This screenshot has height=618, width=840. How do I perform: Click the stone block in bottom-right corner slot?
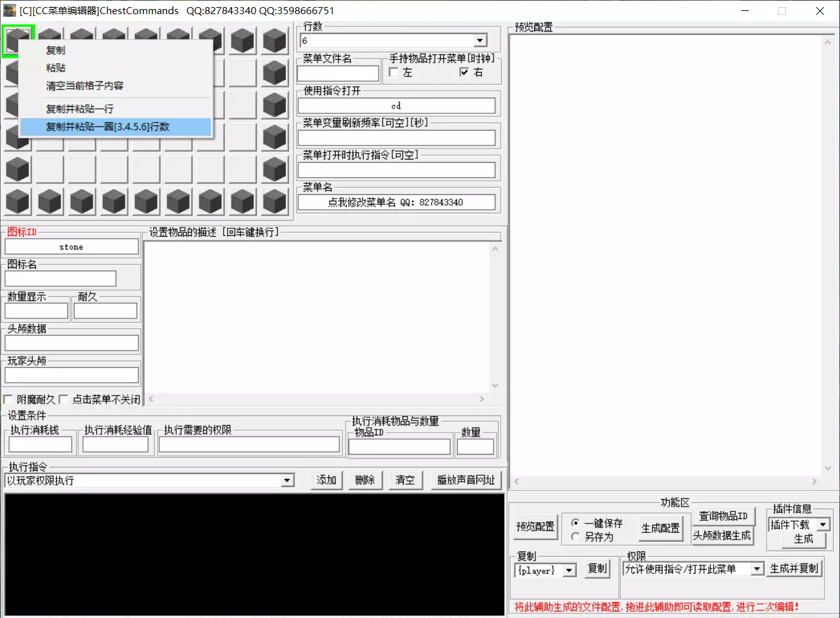click(274, 202)
